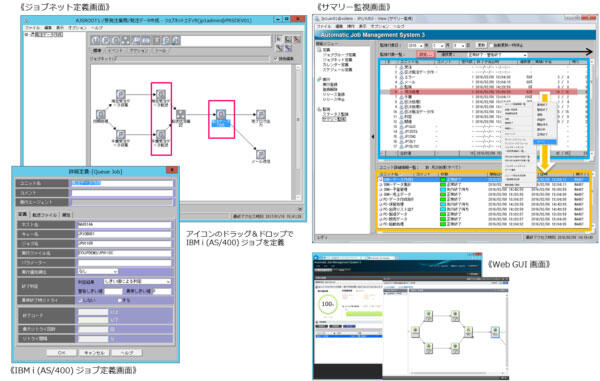Select the highlighted Queue Job node in the canvas
The width and height of the screenshot is (600, 381).
221,115
